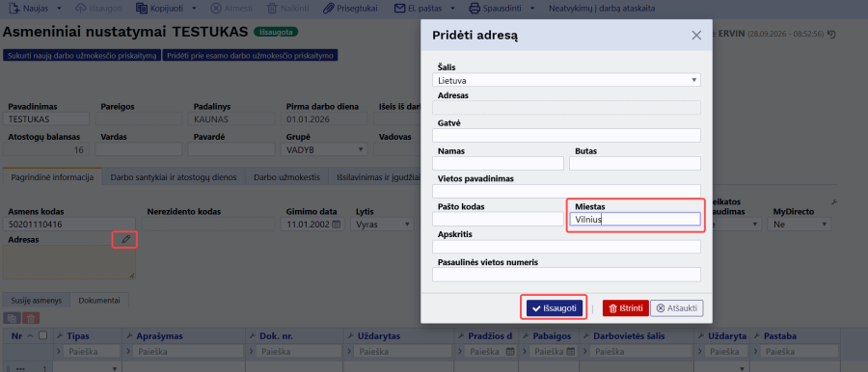
Task: Open the Lytis dropdown showing Vyras
Action: pos(383,225)
